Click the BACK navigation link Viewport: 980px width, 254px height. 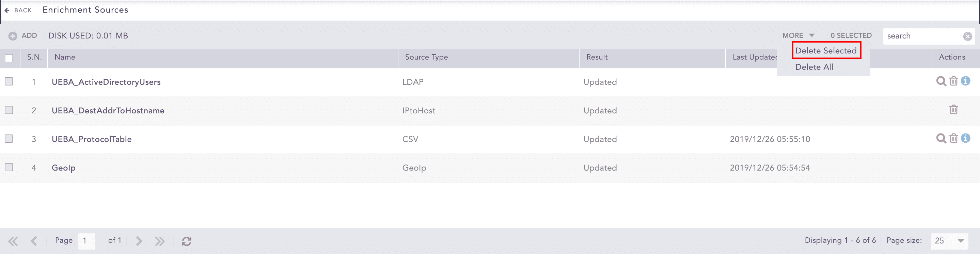[x=18, y=10]
